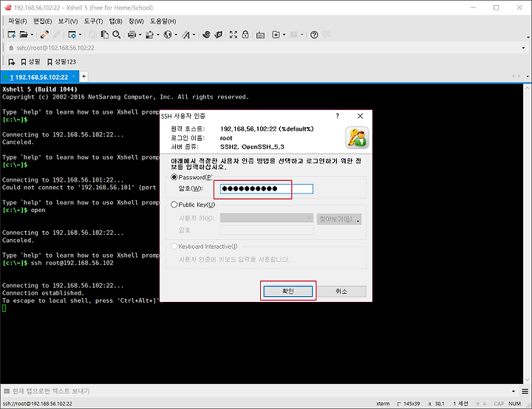532x409 pixels.
Task: Click the address bar ssh://root@192.168.56.102:22
Action: (55, 48)
